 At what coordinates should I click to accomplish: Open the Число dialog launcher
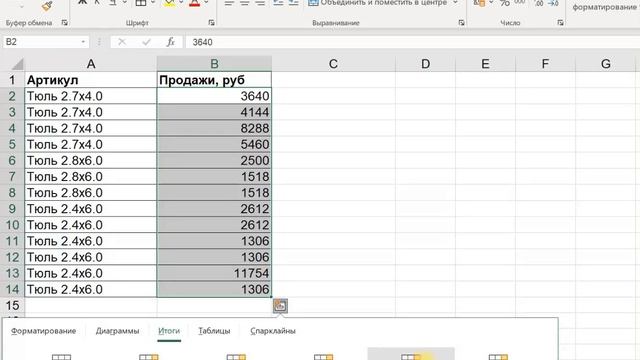(x=560, y=23)
